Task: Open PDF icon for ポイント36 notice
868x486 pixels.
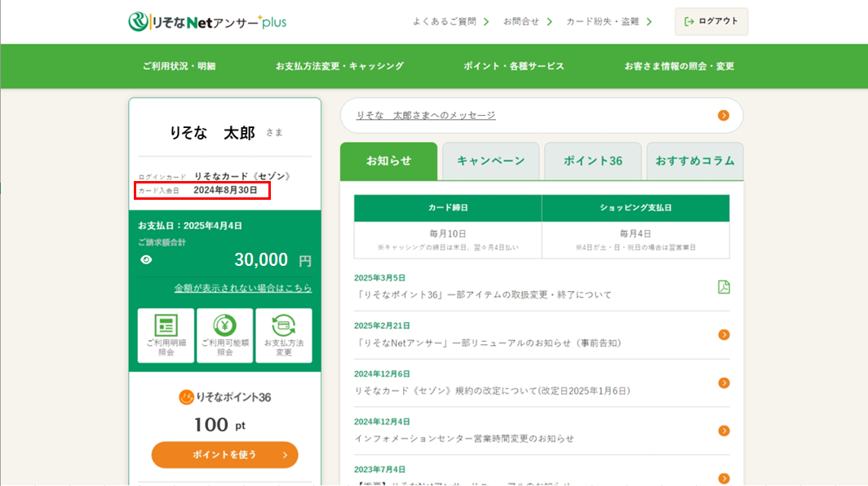Action: (x=724, y=287)
